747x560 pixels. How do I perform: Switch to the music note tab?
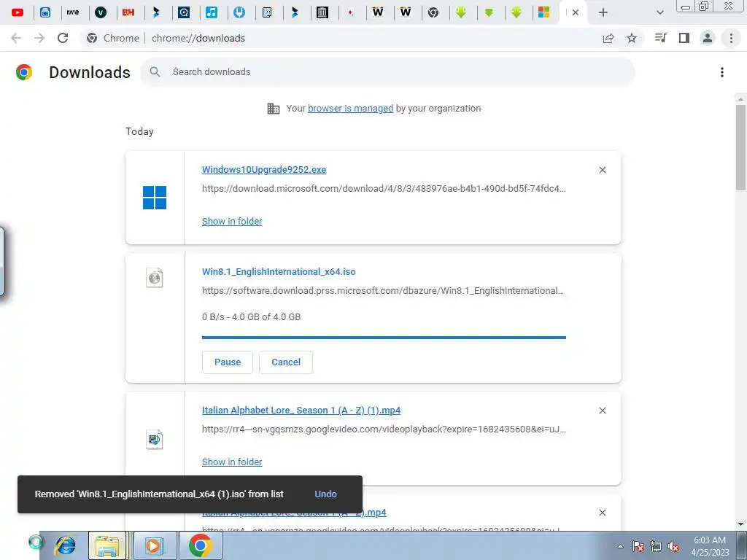[x=212, y=13]
